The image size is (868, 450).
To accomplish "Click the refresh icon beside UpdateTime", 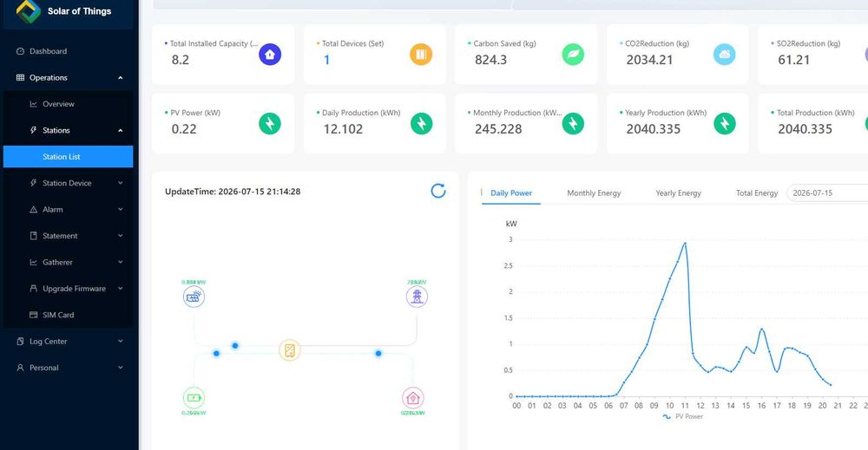I will pyautogui.click(x=437, y=191).
